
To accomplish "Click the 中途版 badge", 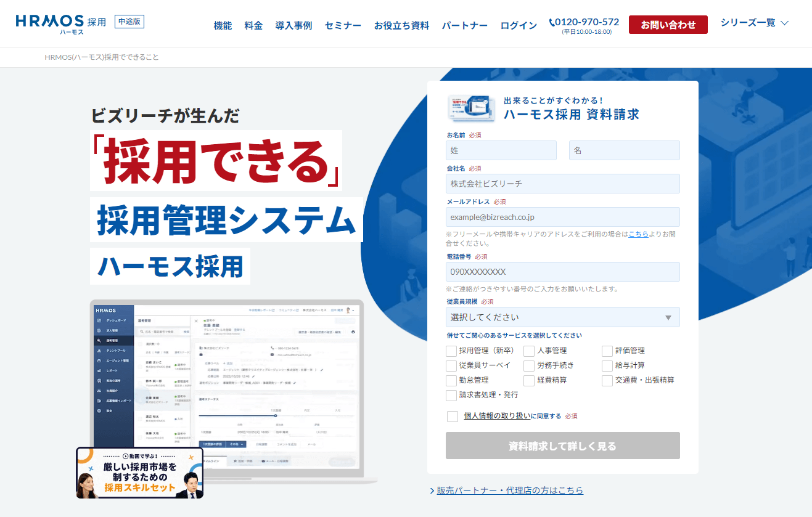I will [129, 22].
